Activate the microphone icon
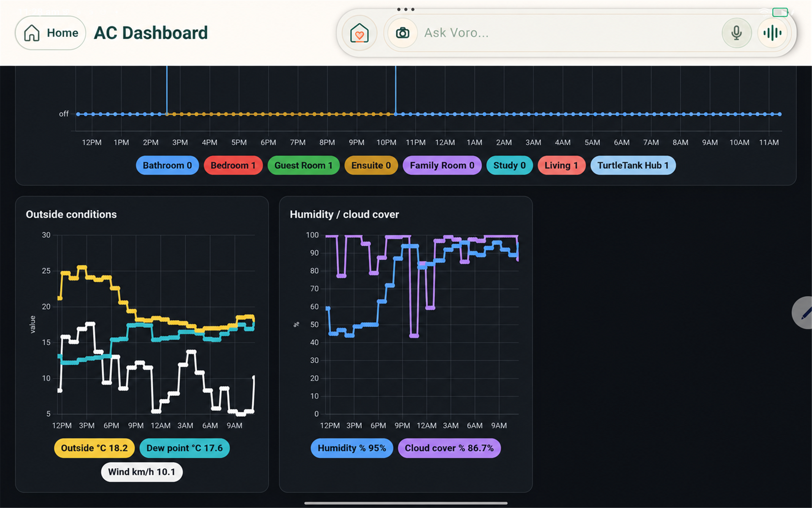Image resolution: width=812 pixels, height=508 pixels. coord(737,33)
